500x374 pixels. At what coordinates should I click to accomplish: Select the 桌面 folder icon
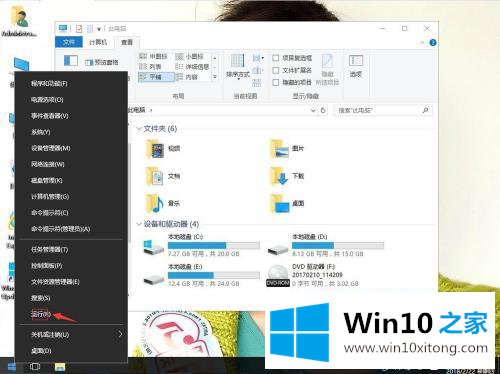tap(279, 203)
